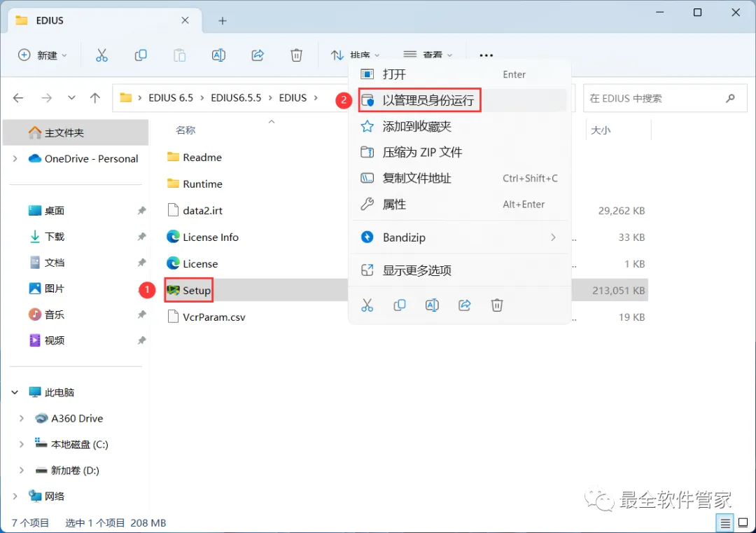The height and width of the screenshot is (533, 756).
Task: Choose 复制文件地址 in the context menu
Action: point(460,179)
